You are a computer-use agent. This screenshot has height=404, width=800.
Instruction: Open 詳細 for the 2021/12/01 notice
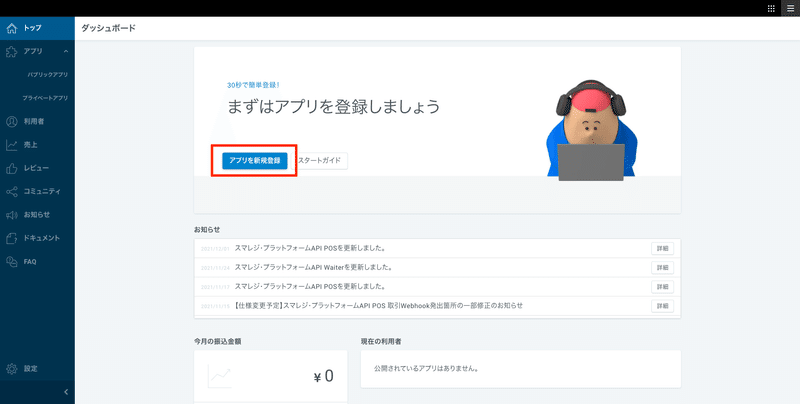[x=662, y=249]
